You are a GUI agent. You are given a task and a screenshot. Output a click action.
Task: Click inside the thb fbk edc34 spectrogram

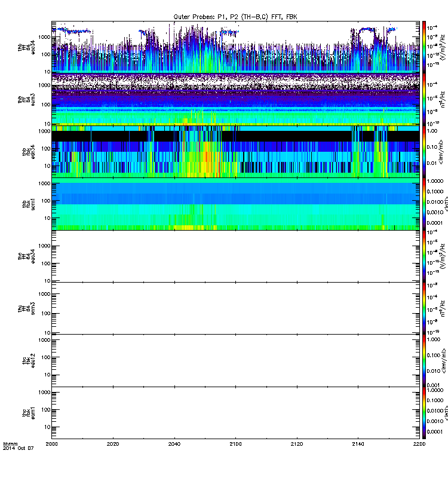pos(235,152)
